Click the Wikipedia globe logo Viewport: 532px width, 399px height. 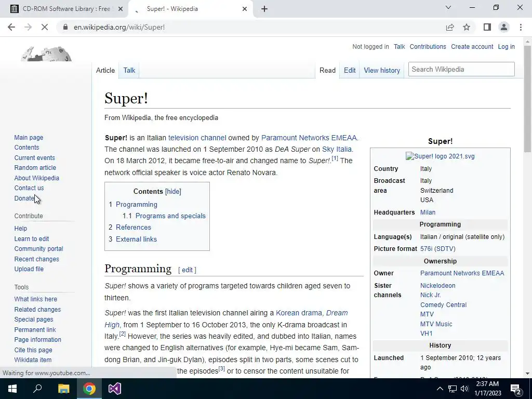coord(46,54)
